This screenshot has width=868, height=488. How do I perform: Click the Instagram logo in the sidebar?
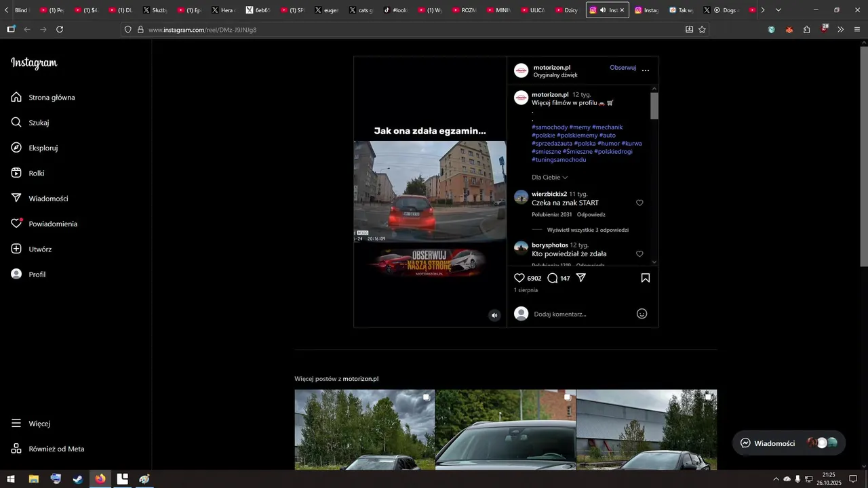pos(34,63)
